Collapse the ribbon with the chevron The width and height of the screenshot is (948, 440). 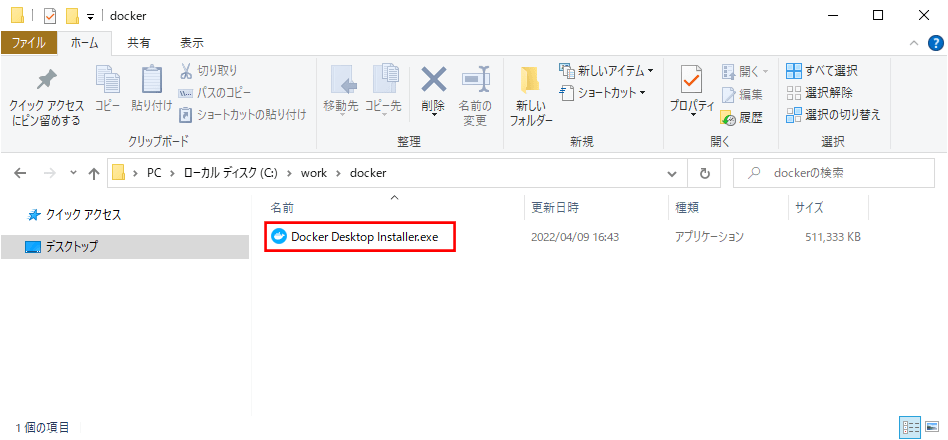click(x=914, y=43)
